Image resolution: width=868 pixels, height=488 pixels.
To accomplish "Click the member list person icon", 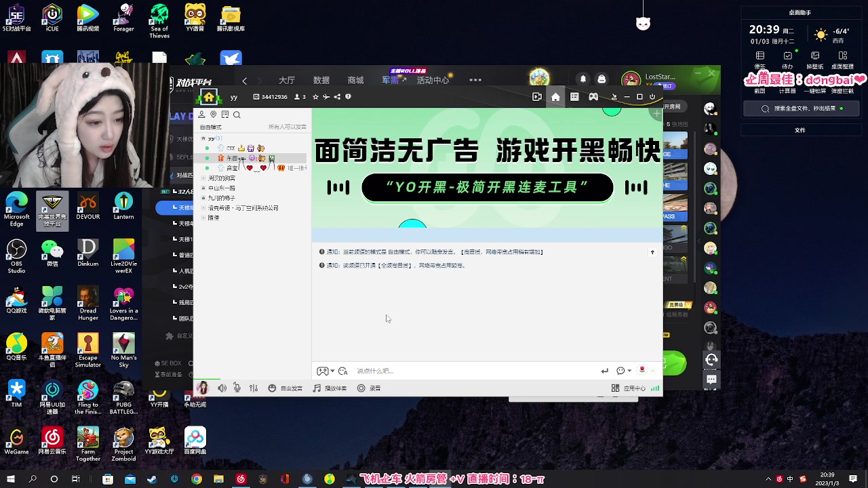I will click(x=201, y=115).
